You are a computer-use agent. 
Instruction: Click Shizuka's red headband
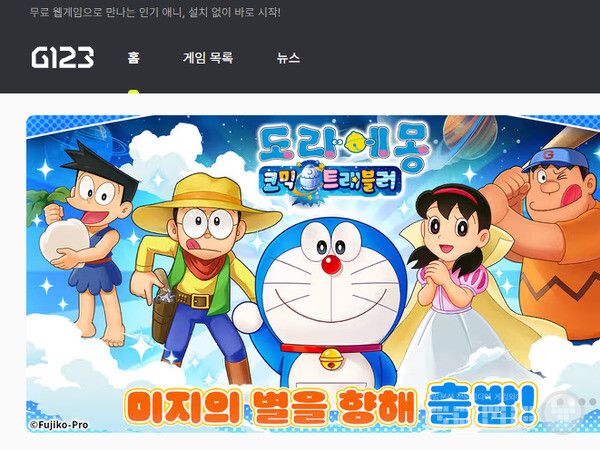click(x=455, y=194)
